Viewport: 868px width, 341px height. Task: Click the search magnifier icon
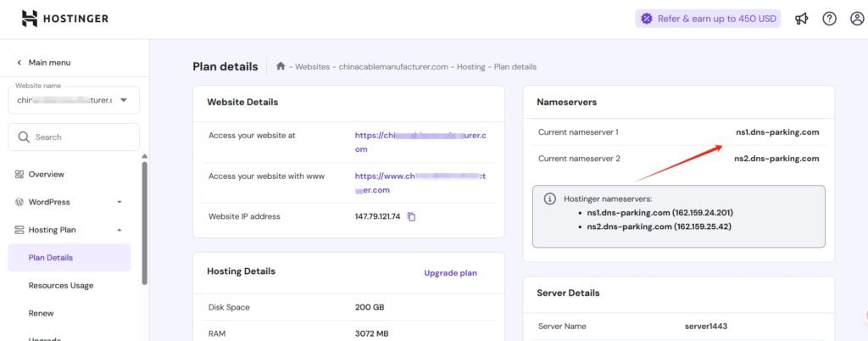(24, 137)
